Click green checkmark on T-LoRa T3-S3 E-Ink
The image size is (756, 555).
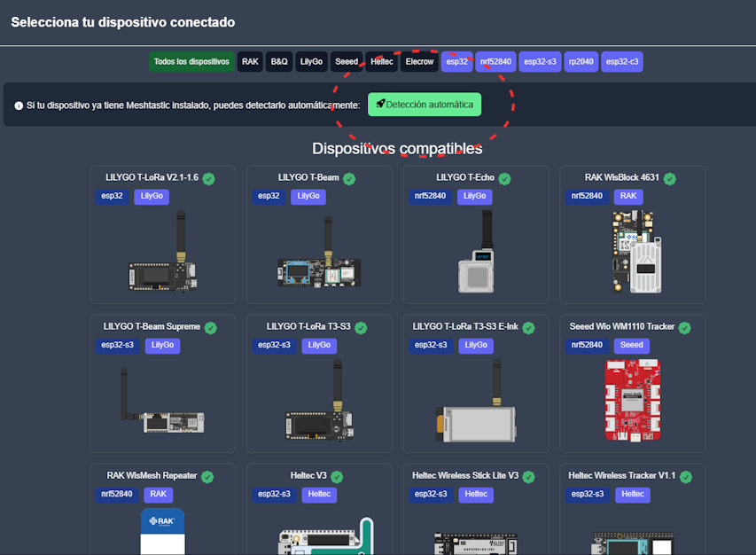click(x=528, y=328)
